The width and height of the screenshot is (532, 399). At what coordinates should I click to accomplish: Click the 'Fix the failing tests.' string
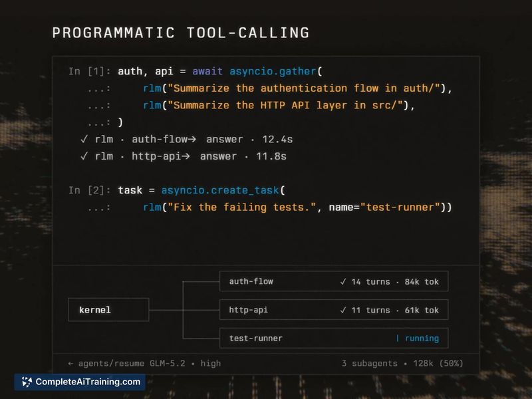pos(242,207)
